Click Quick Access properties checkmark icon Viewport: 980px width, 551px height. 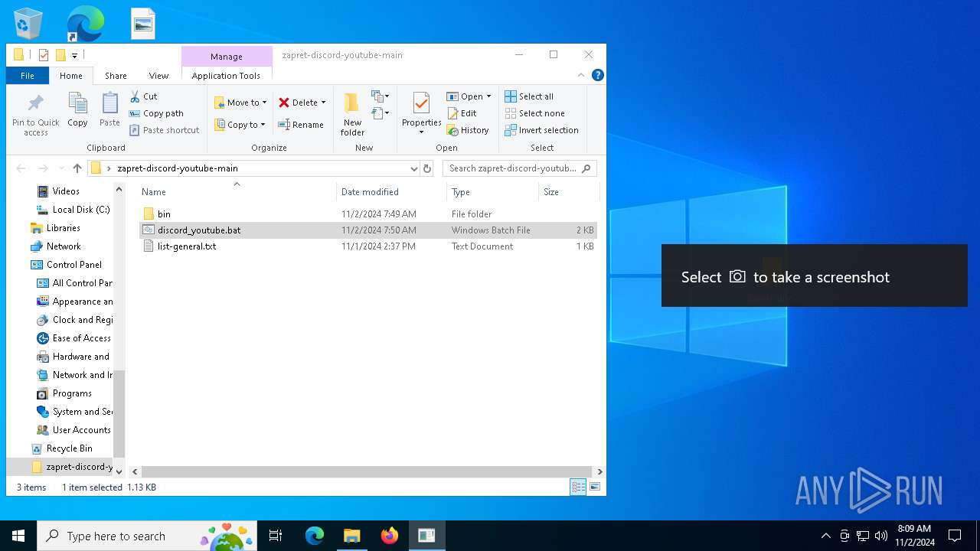click(x=44, y=55)
